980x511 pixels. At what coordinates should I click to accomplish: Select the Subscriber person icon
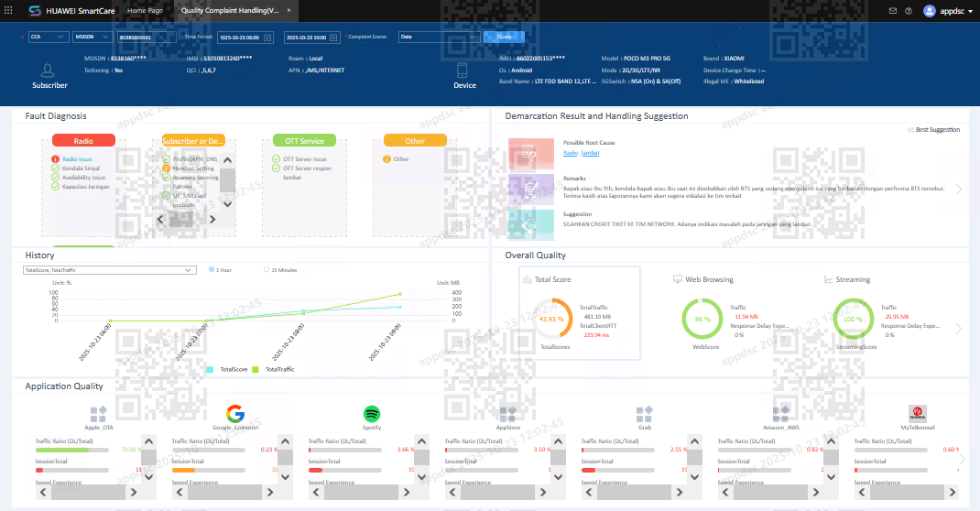(x=48, y=70)
